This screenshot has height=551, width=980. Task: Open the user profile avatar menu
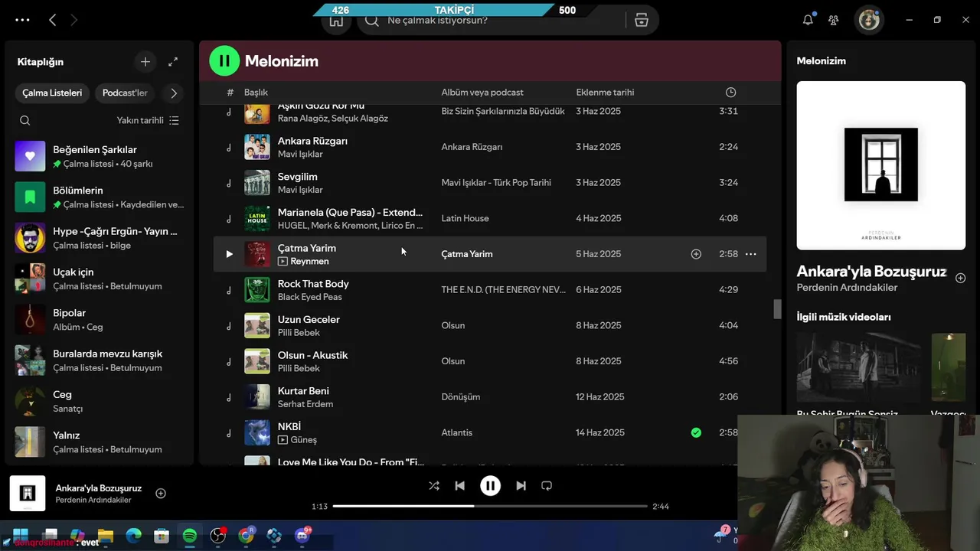pos(869,20)
